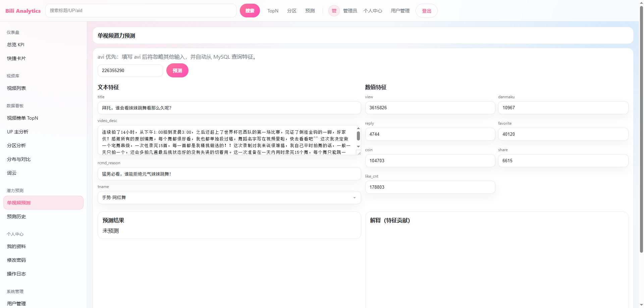Select 总览 KPI in sidebar
The image size is (644, 308).
click(16, 45)
